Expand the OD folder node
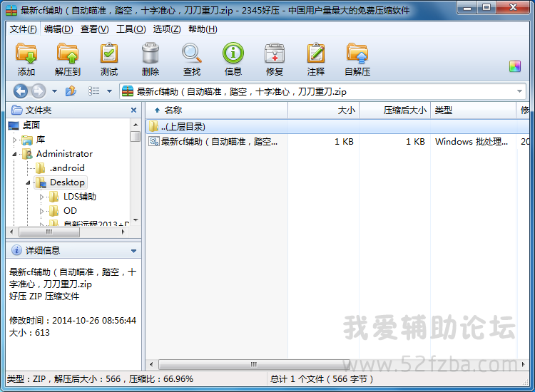Screen dimensions: 535x392 (x=41, y=212)
